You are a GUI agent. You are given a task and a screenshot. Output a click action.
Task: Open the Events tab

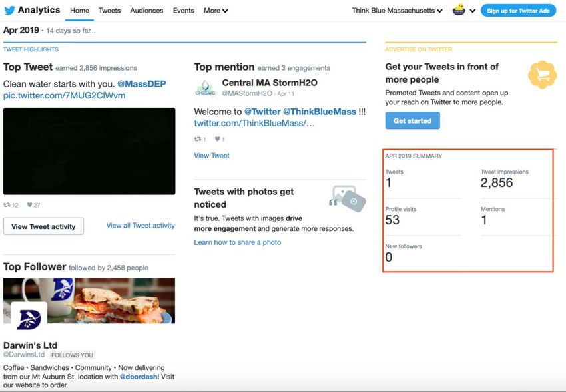tap(183, 11)
